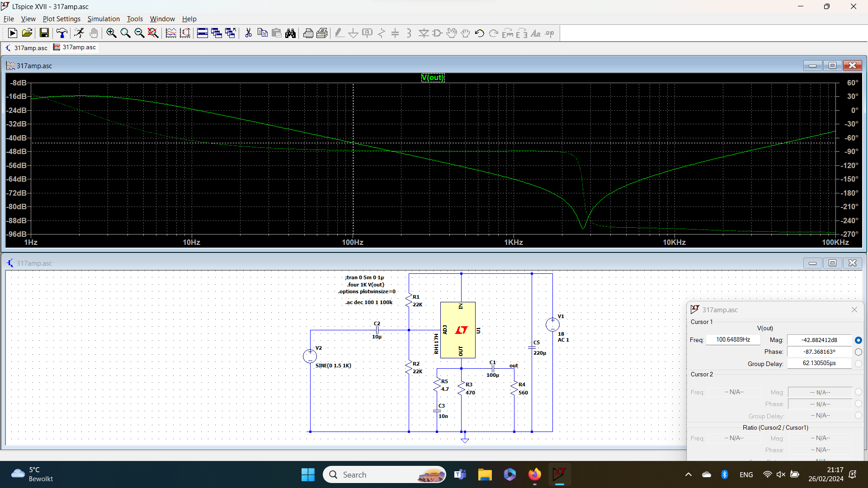Image resolution: width=868 pixels, height=488 pixels.
Task: Open the Help menu
Action: pos(189,19)
